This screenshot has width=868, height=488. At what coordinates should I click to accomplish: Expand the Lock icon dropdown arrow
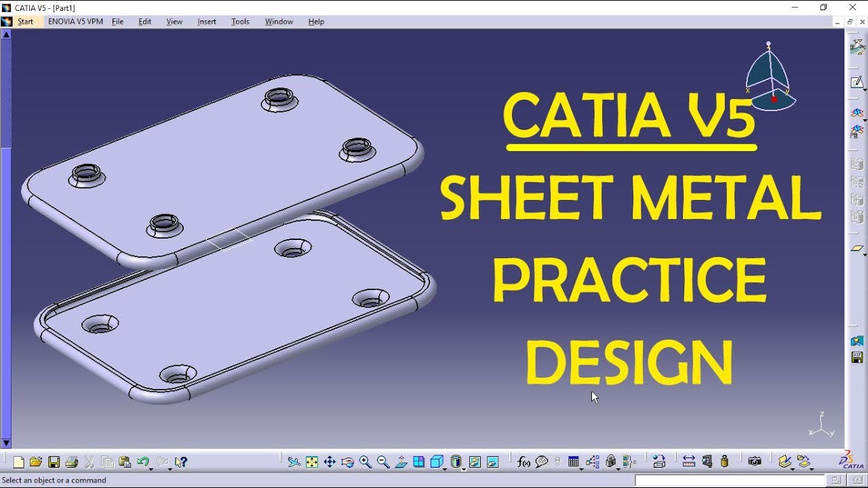point(618,468)
